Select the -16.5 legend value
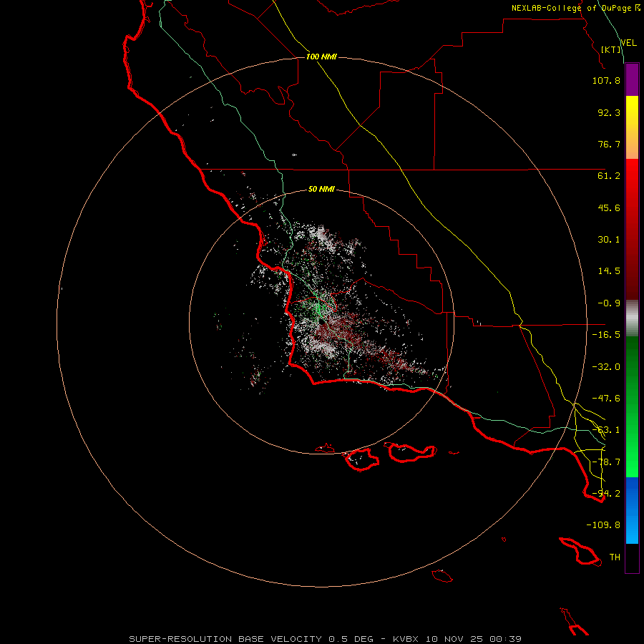The image size is (644, 644). tap(606, 335)
